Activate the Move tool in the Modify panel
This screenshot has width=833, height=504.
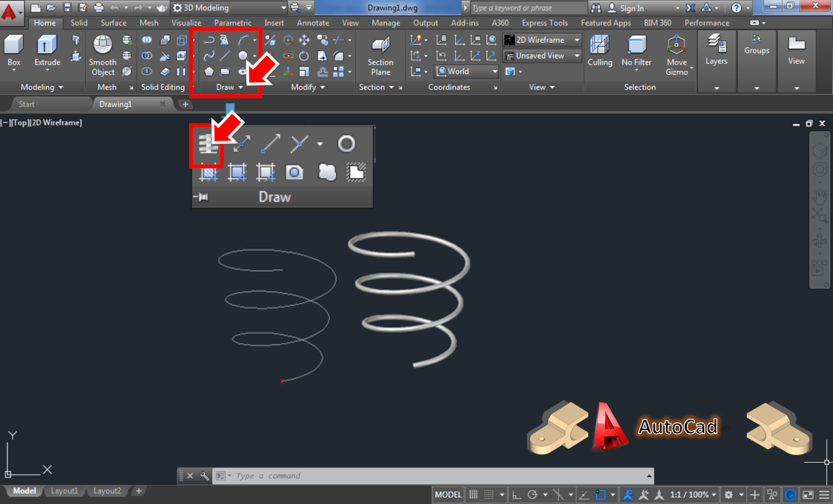(305, 39)
